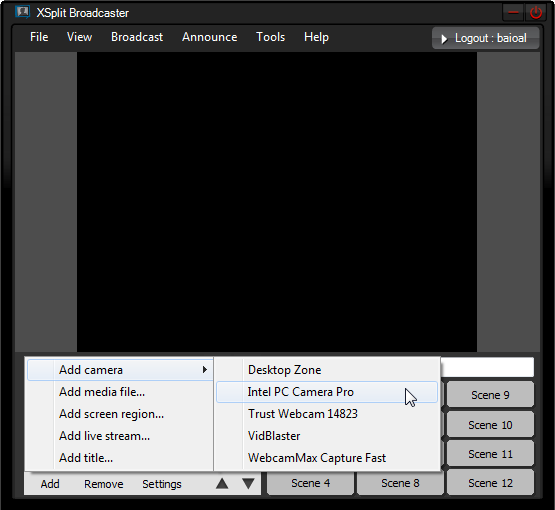Click the play arrow beside Logout

(x=444, y=39)
